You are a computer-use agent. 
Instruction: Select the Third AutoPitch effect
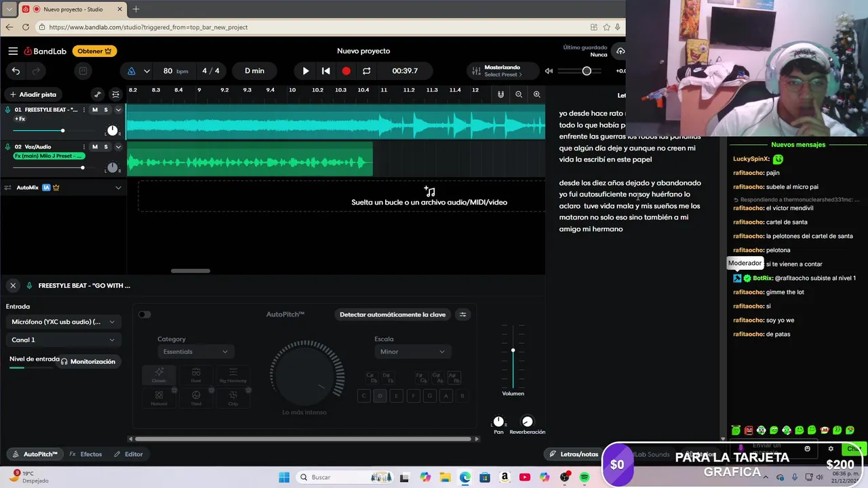196,398
